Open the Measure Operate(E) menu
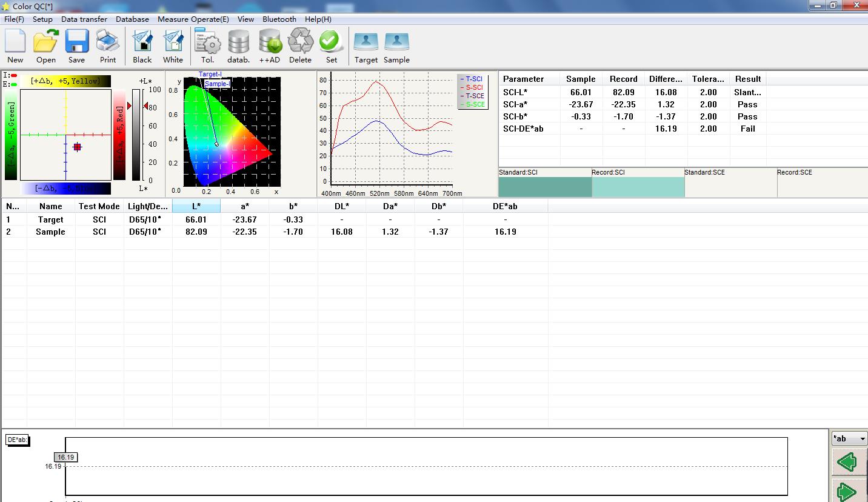 193,19
